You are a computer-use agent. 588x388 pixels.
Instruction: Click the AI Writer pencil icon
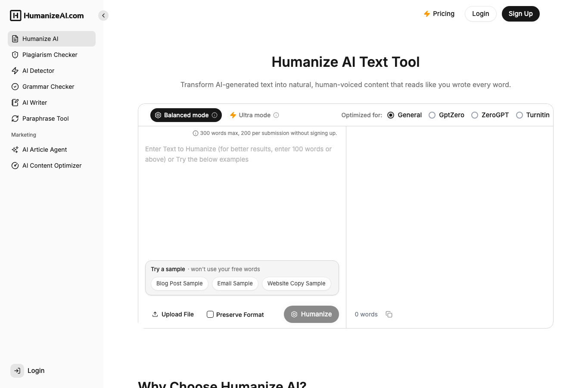[x=15, y=103]
